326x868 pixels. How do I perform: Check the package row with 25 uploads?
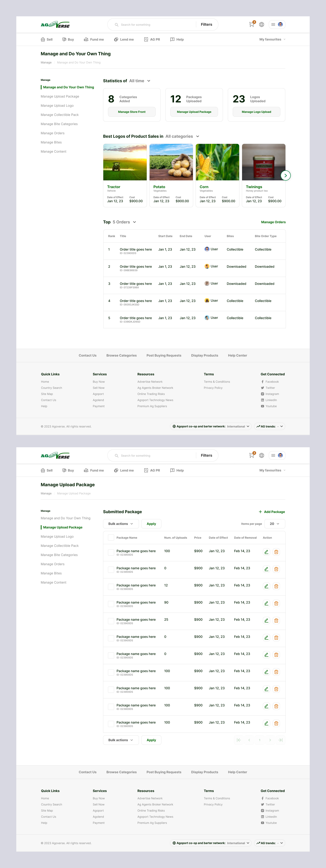click(111, 621)
